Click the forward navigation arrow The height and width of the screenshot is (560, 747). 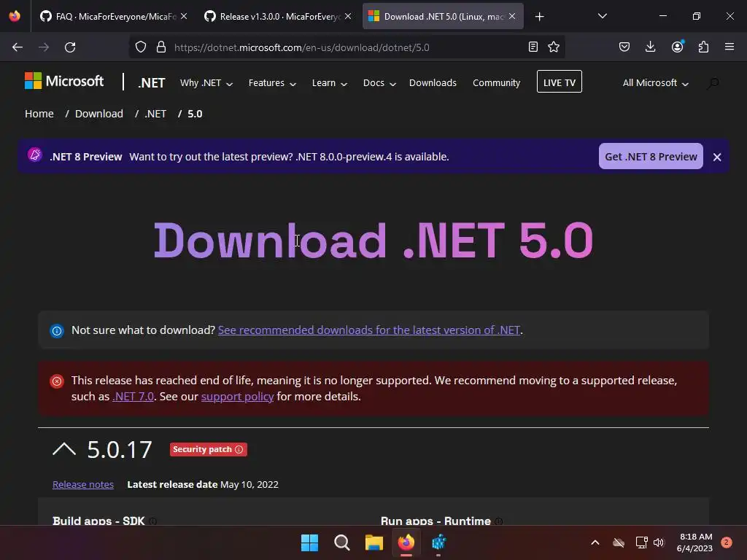pos(44,47)
